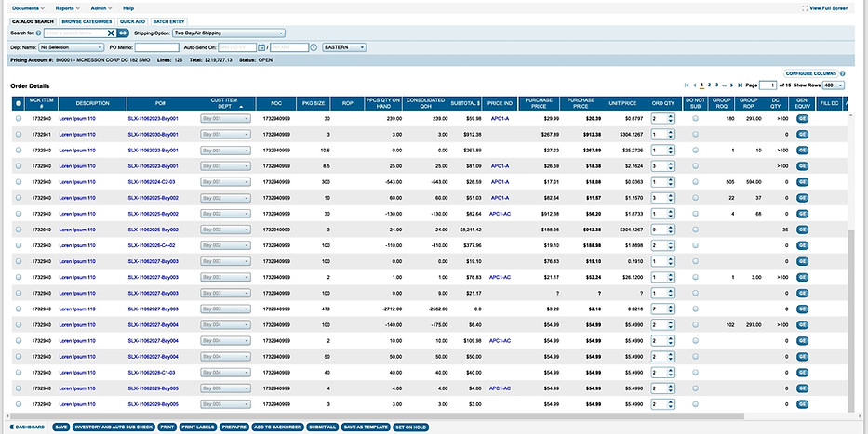Select the row with PO SLX-11062028-C1-03
This screenshot has height=434, width=868.
coord(19,373)
